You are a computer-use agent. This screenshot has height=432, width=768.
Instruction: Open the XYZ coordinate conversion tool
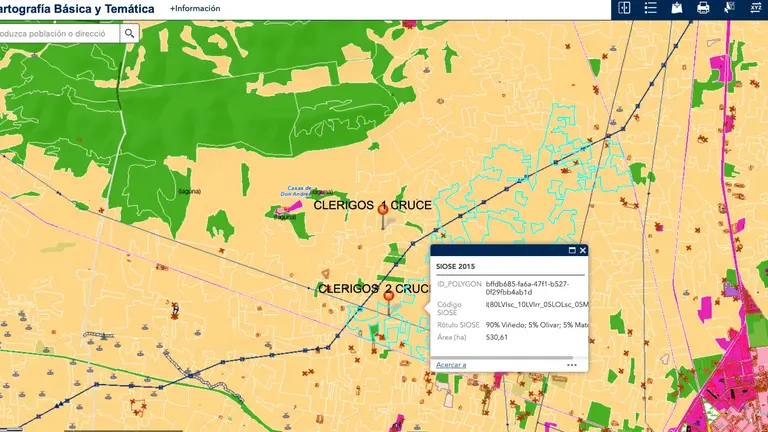point(754,8)
